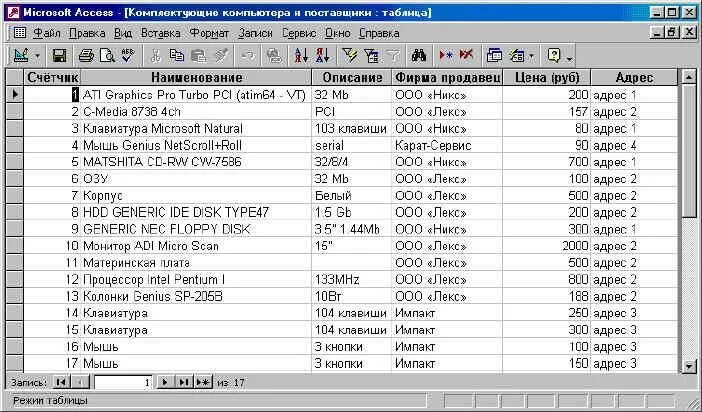The image size is (702, 412).
Task: Click the cell "HDD GENERIC IDE DISK TYPE47"
Action: click(x=196, y=213)
